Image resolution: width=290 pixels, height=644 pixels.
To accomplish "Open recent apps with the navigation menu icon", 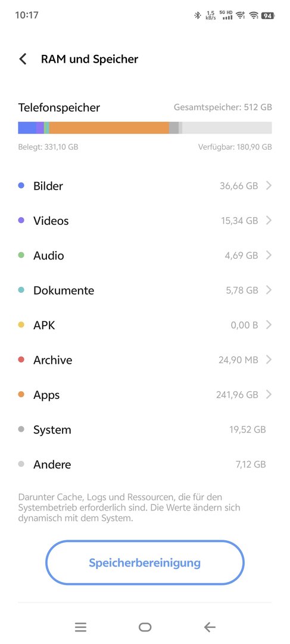I will click(81, 627).
